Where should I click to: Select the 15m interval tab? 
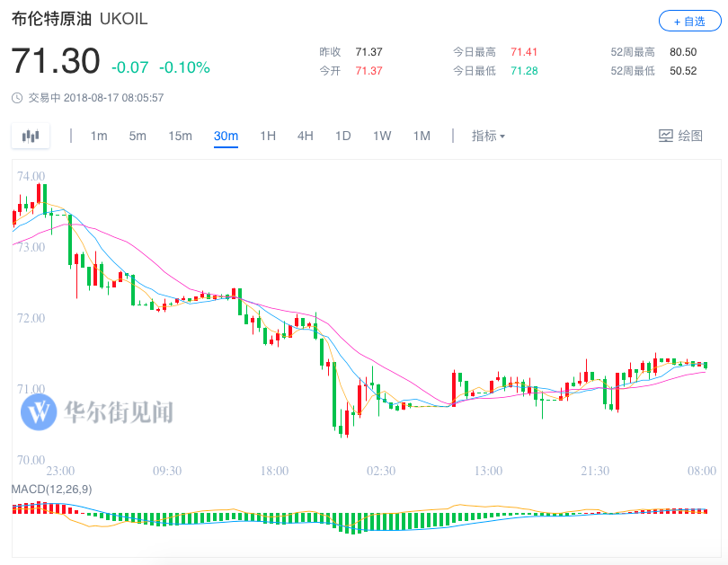coord(180,136)
